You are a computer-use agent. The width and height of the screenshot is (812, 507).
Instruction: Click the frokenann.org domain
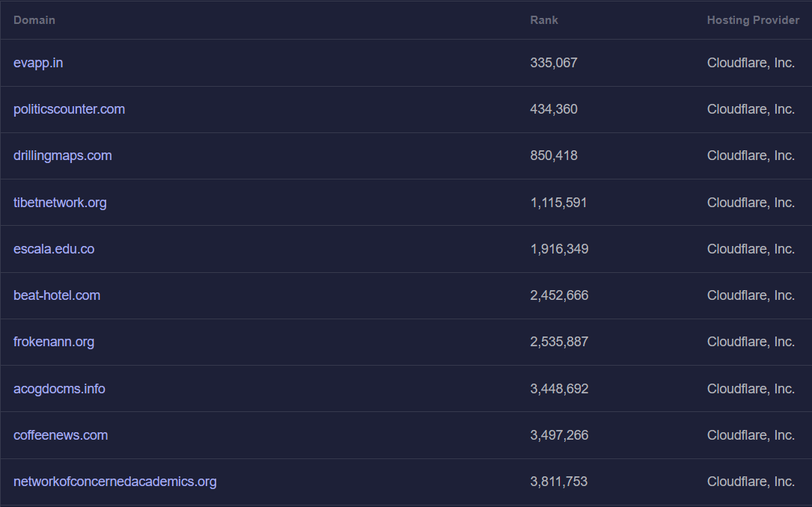[x=54, y=342]
